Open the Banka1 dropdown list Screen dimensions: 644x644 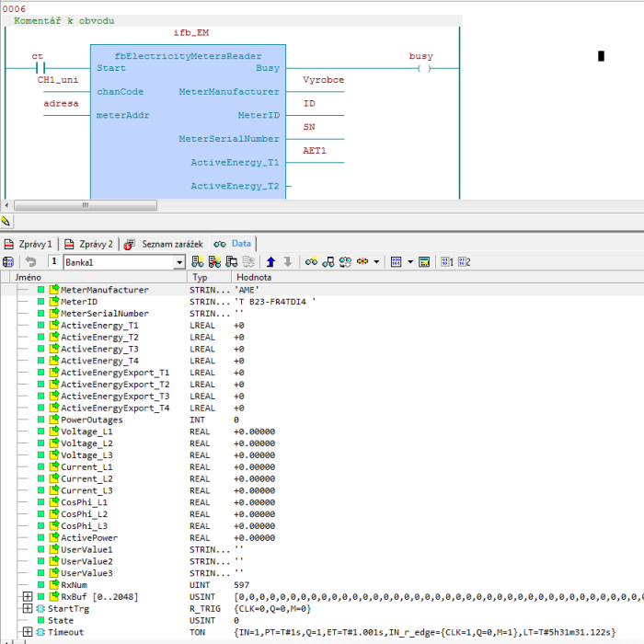click(x=179, y=262)
